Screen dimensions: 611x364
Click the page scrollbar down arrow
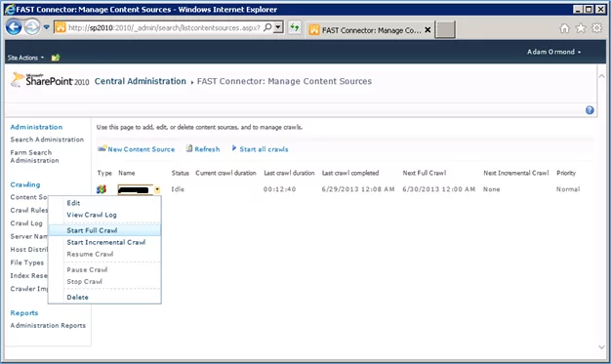[x=601, y=346]
